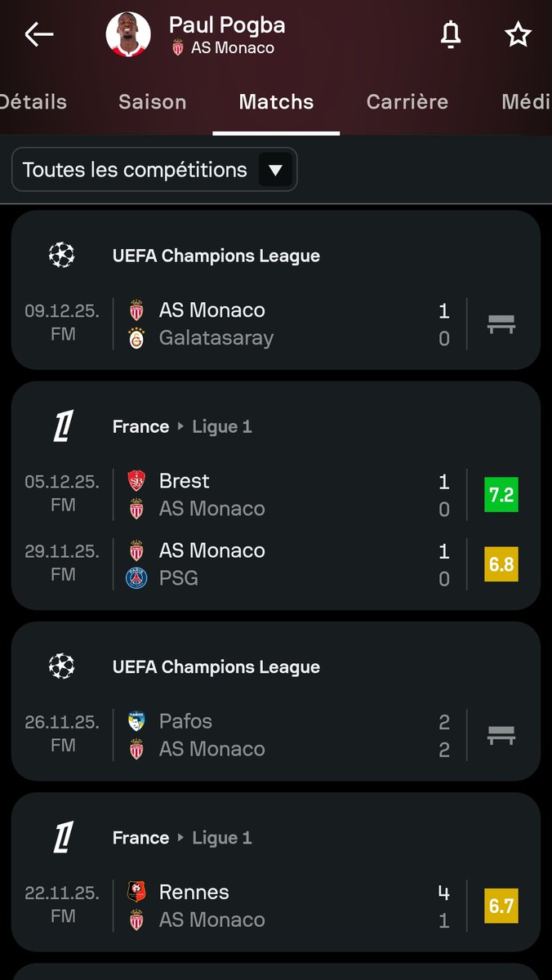Open the Pafos vs AS Monaco match
This screenshot has width=552, height=980.
coord(276,735)
